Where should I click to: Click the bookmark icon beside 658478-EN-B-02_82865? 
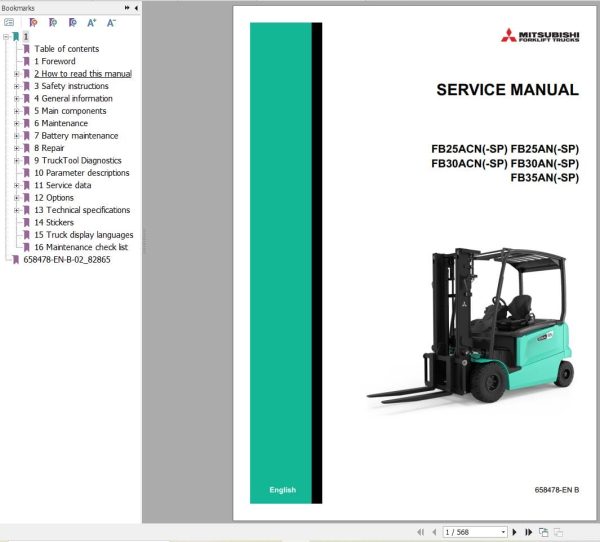tap(16, 260)
